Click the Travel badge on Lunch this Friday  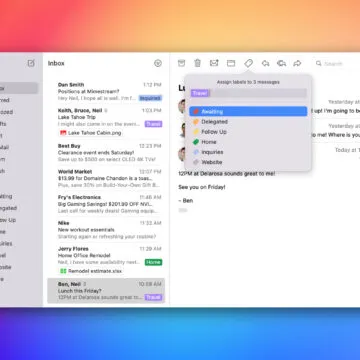click(x=153, y=297)
